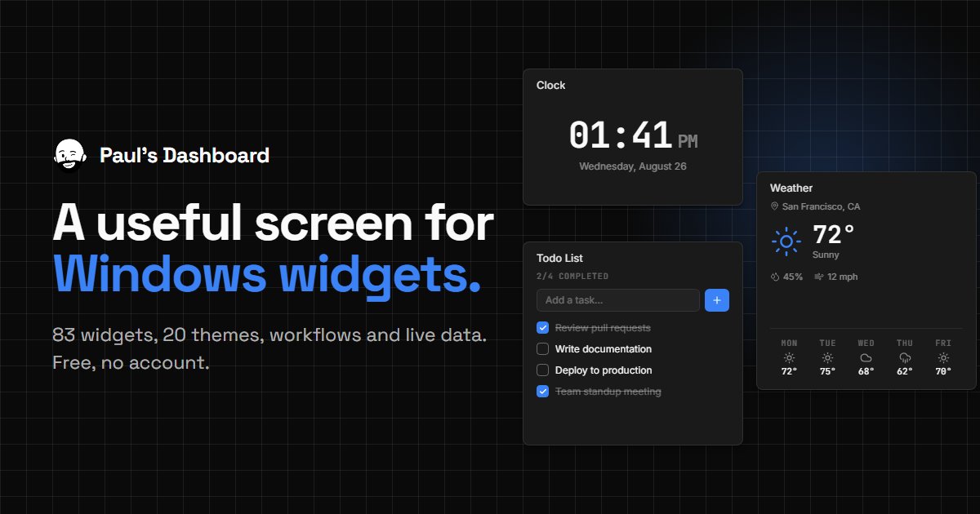This screenshot has height=514, width=980.
Task: Click Wednesday's 68° forecast temperature
Action: tap(866, 371)
